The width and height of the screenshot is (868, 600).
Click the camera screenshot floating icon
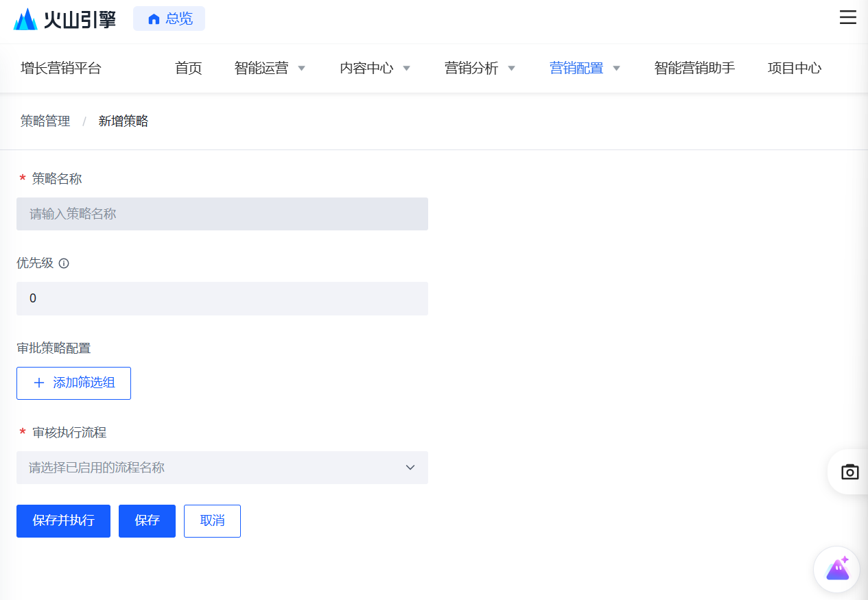pyautogui.click(x=849, y=472)
